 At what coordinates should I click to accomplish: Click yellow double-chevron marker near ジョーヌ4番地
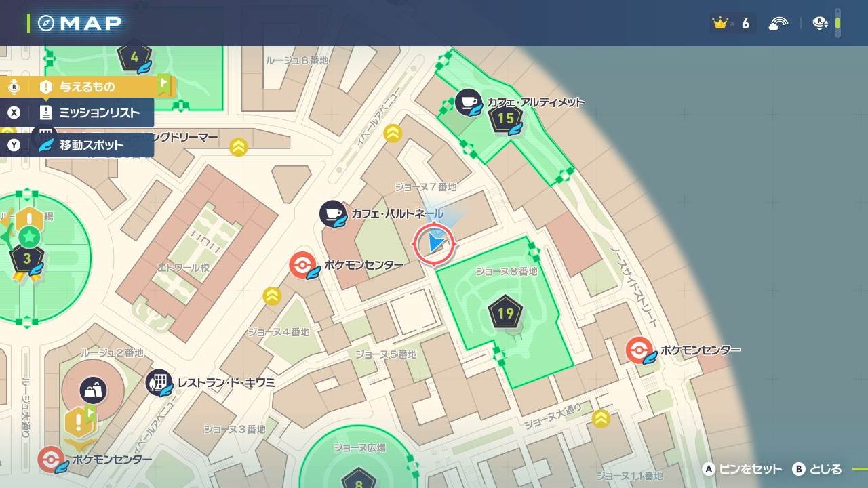tap(272, 296)
